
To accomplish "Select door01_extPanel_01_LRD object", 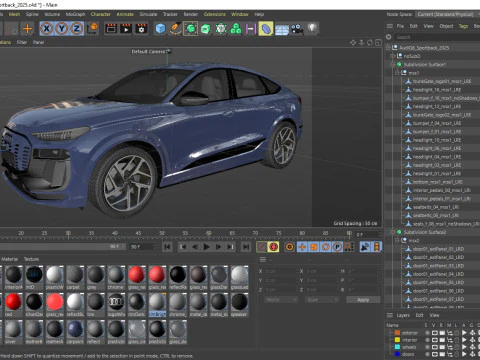I will tap(438, 249).
